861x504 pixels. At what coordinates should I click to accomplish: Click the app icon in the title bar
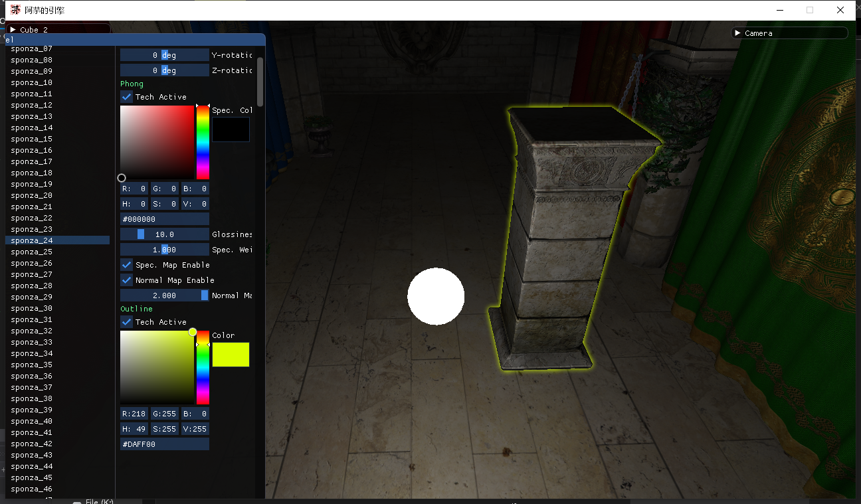coord(15,10)
